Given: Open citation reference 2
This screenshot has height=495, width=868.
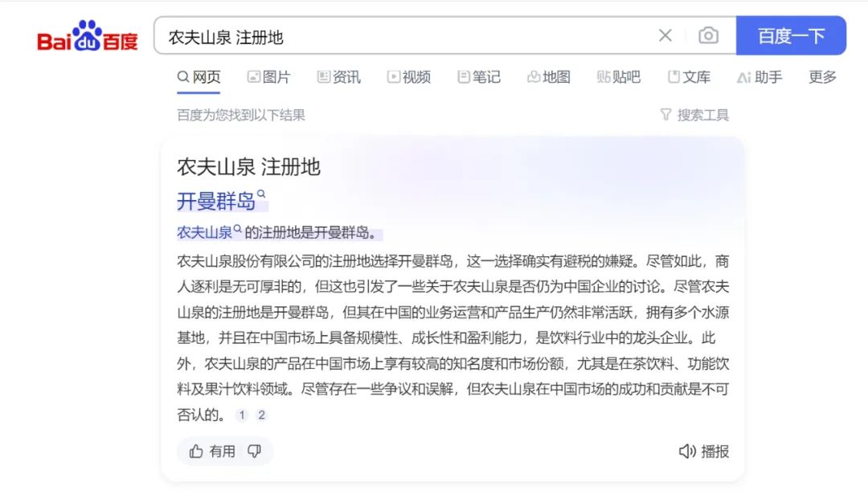Looking at the screenshot, I should (262, 415).
